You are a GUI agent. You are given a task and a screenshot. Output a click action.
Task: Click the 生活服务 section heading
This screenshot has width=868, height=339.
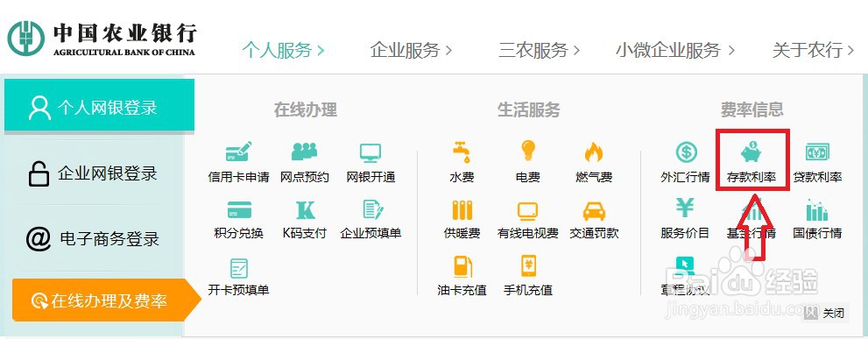528,109
